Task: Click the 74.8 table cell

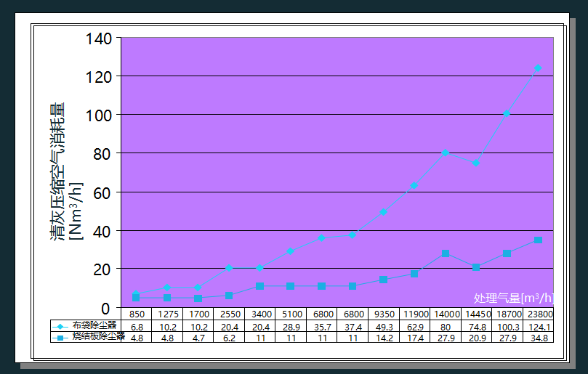Action: [477, 327]
